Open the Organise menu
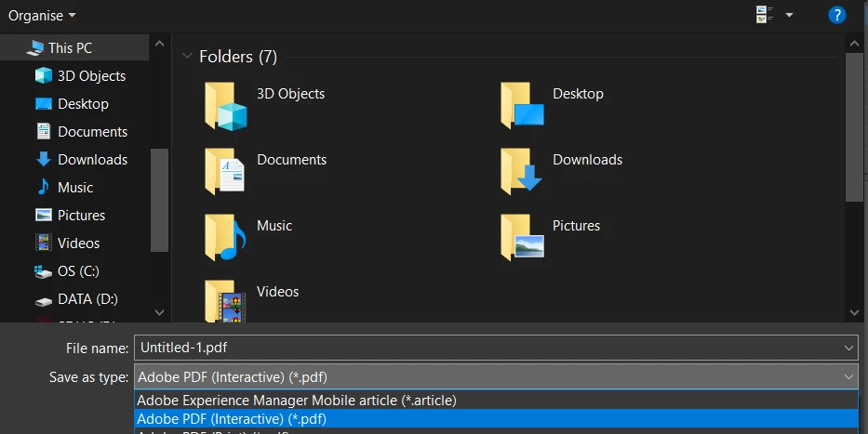Screen dimensions: 868x434 [42, 16]
